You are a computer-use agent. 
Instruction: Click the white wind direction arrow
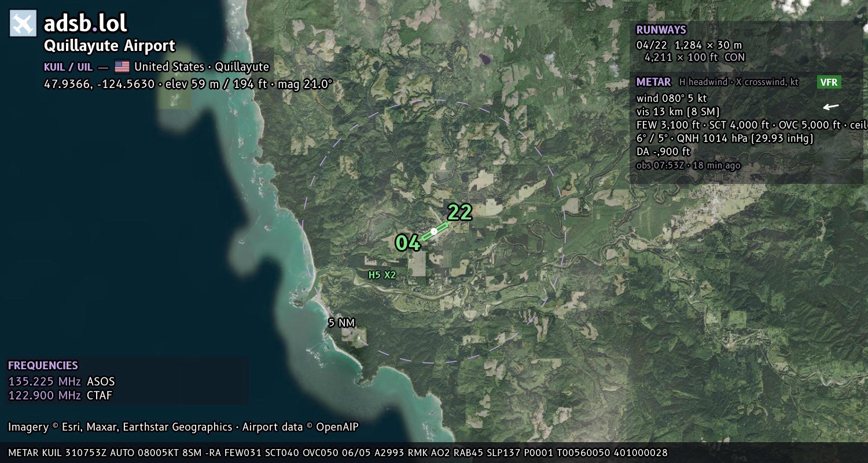tap(831, 106)
